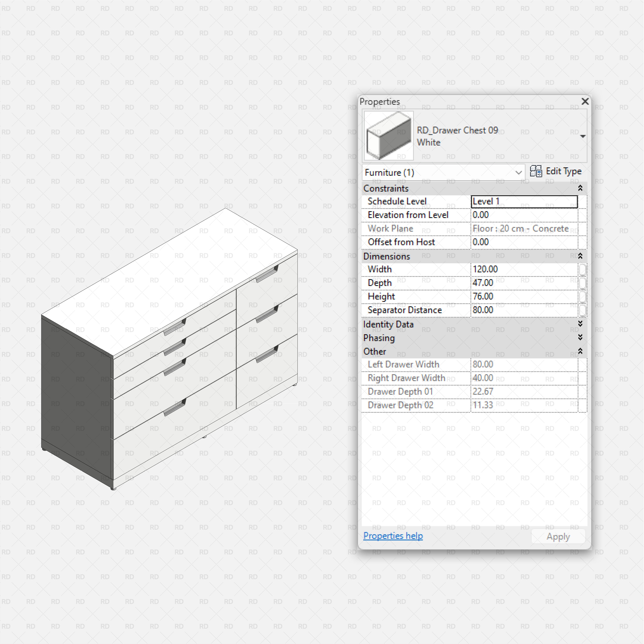The height and width of the screenshot is (644, 644).
Task: Expand the Phasing section
Action: [x=580, y=338]
